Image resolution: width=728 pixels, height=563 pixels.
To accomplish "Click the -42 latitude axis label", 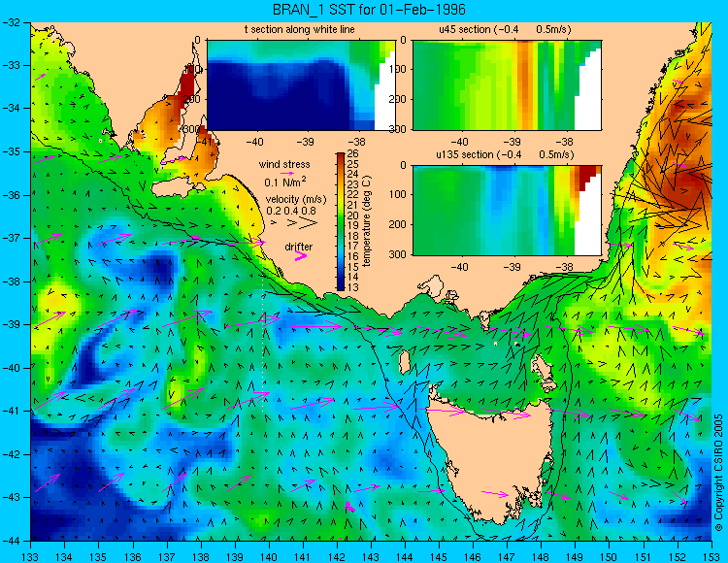I will (x=12, y=454).
